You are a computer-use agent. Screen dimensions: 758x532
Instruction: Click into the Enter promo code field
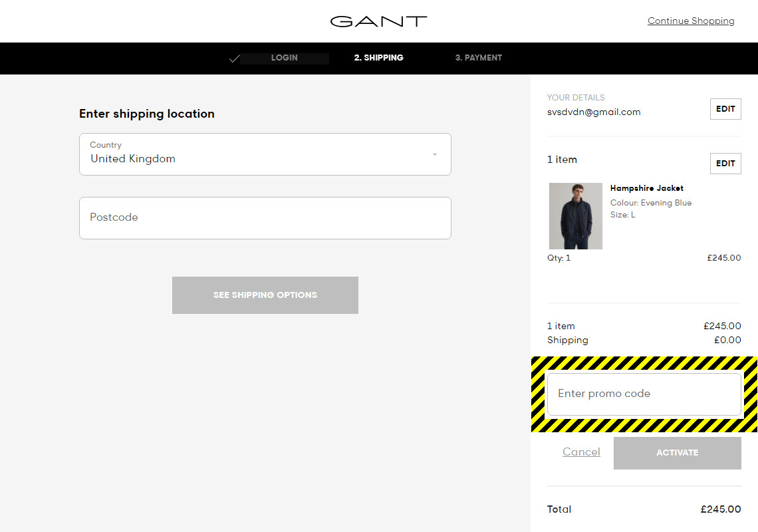coord(643,394)
